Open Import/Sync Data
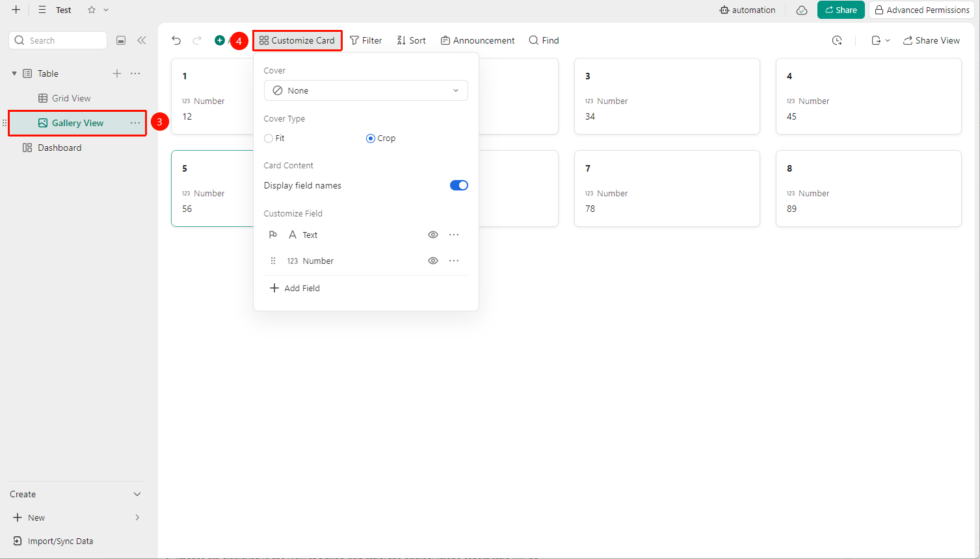Screen dimensions: 980x559 click(53, 541)
